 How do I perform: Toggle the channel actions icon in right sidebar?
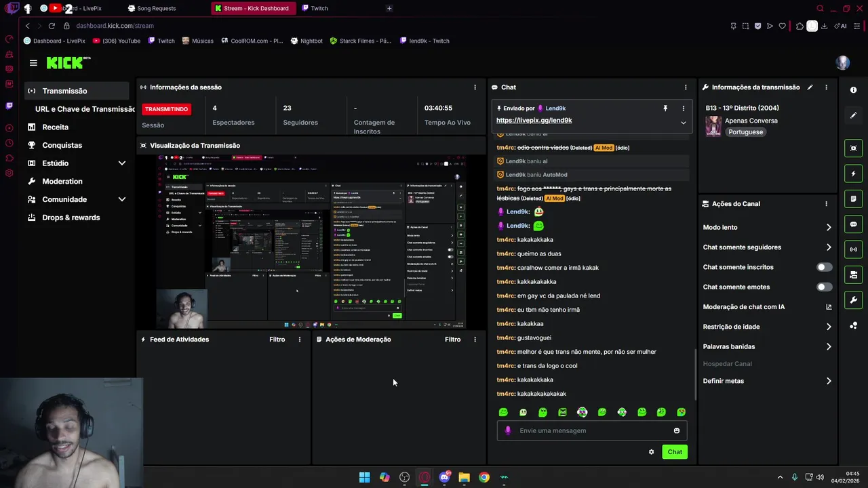coord(853,274)
